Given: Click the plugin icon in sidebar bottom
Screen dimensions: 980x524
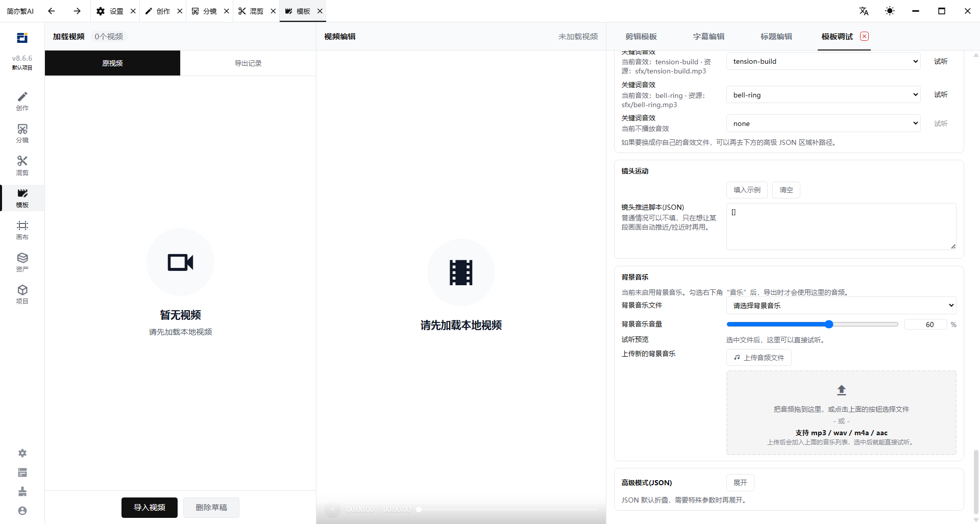Looking at the screenshot, I should (x=22, y=491).
